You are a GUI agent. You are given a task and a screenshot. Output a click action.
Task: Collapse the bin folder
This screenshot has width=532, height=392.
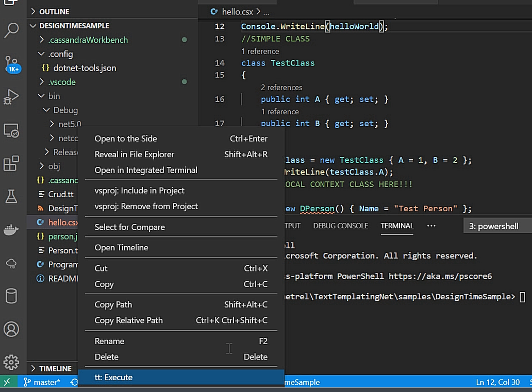(41, 96)
